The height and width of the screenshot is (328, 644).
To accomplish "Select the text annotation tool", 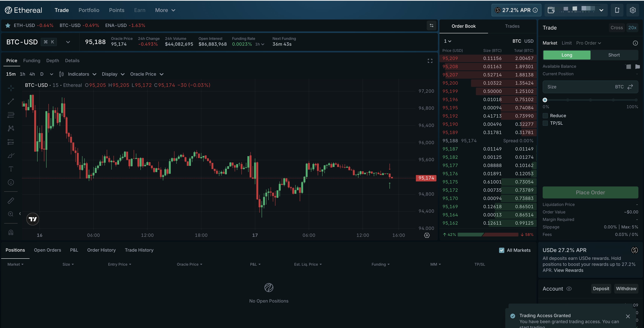I will [11, 169].
